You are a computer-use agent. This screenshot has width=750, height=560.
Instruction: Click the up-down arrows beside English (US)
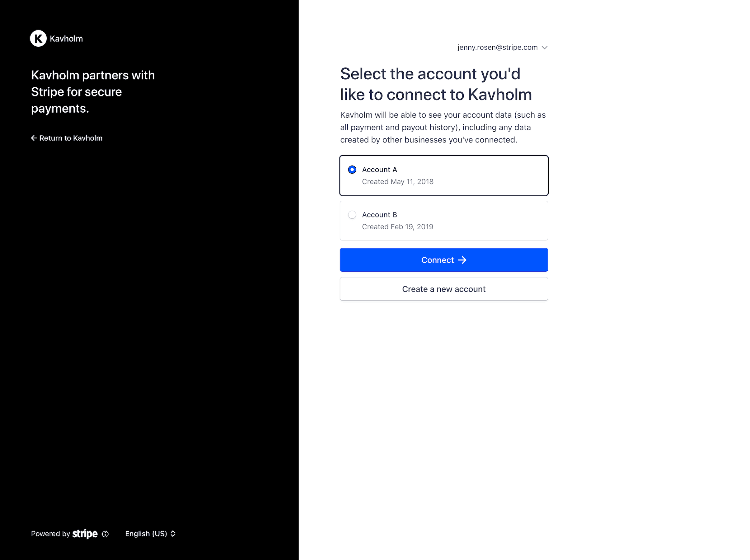[173, 534]
